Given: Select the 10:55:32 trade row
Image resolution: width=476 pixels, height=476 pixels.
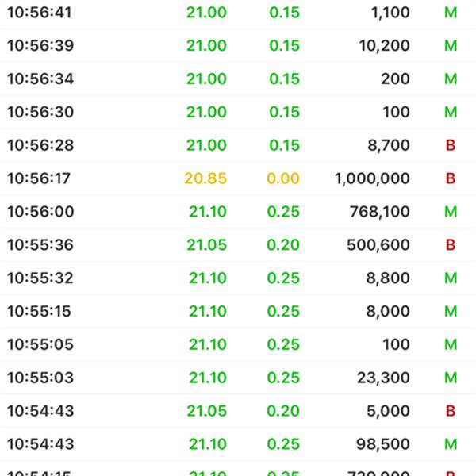Looking at the screenshot, I should pyautogui.click(x=238, y=278).
